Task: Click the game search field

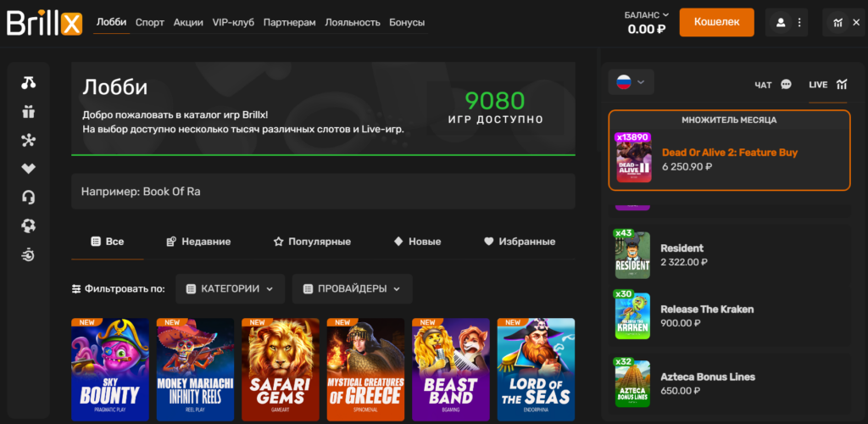Action: (323, 192)
